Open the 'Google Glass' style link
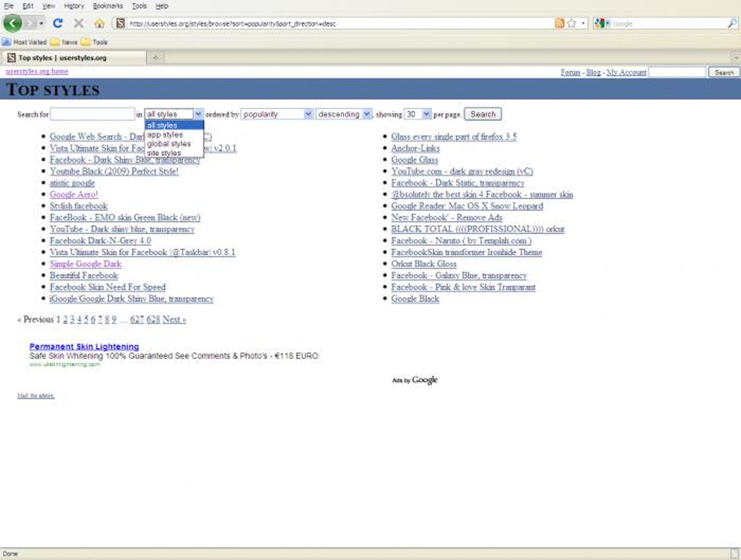This screenshot has width=741, height=560. coord(414,160)
